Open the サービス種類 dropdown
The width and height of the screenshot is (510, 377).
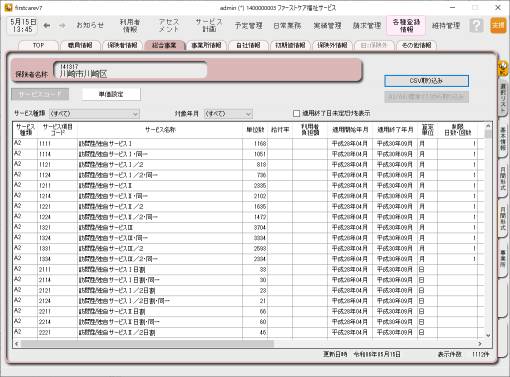pyautogui.click(x=94, y=114)
